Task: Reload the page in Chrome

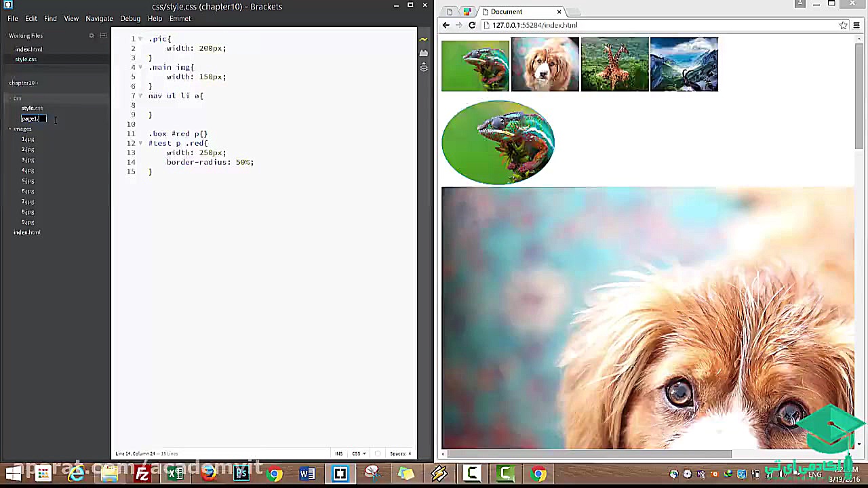Action: pyautogui.click(x=472, y=25)
